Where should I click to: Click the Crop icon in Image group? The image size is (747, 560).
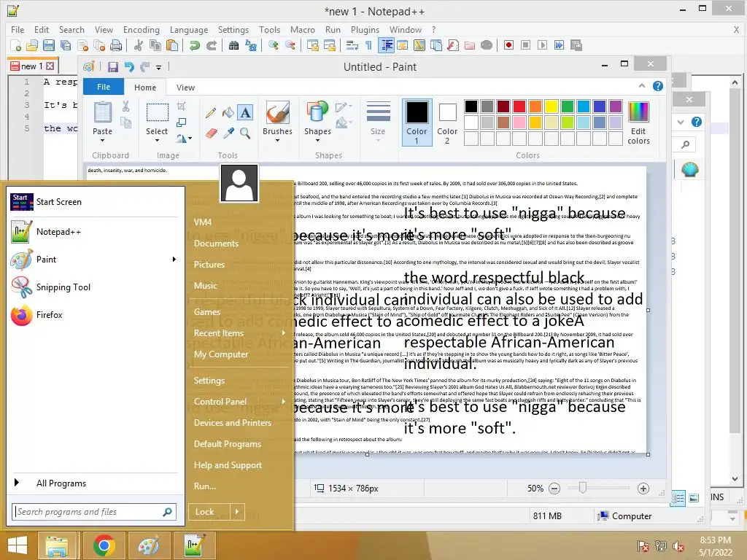[181, 106]
